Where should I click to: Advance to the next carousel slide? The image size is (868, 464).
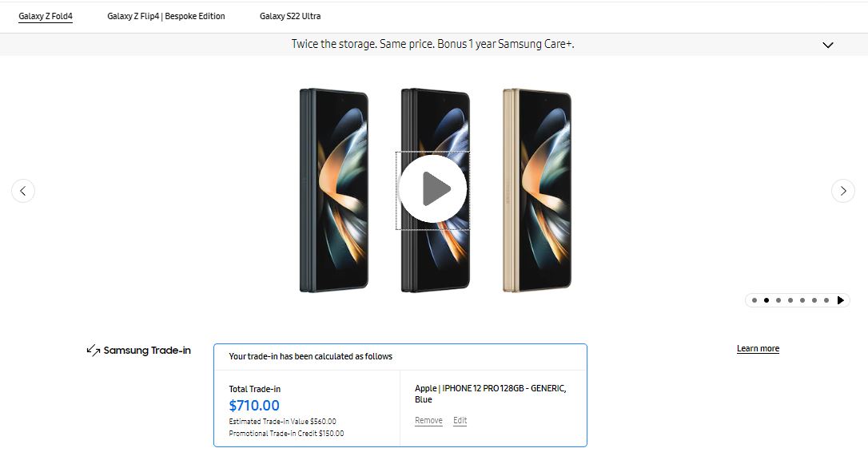pos(842,191)
